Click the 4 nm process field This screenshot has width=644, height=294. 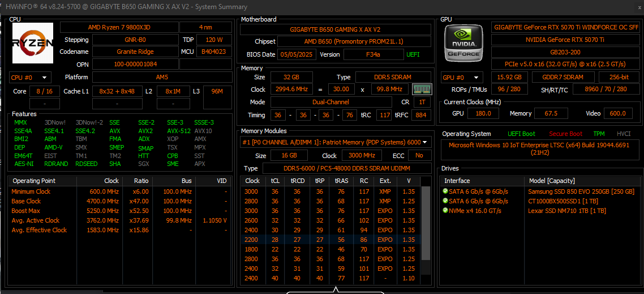click(x=205, y=28)
